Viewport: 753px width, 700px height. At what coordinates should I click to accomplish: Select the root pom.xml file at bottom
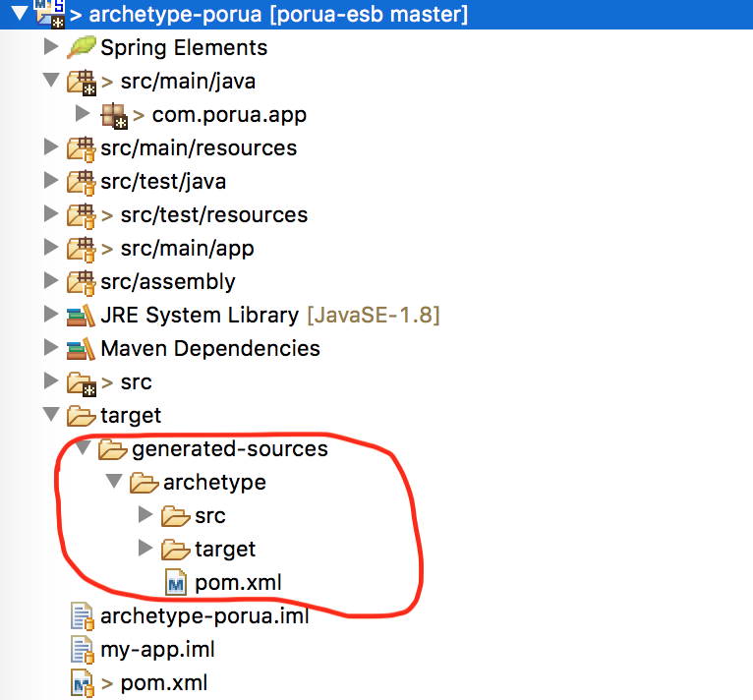(163, 683)
